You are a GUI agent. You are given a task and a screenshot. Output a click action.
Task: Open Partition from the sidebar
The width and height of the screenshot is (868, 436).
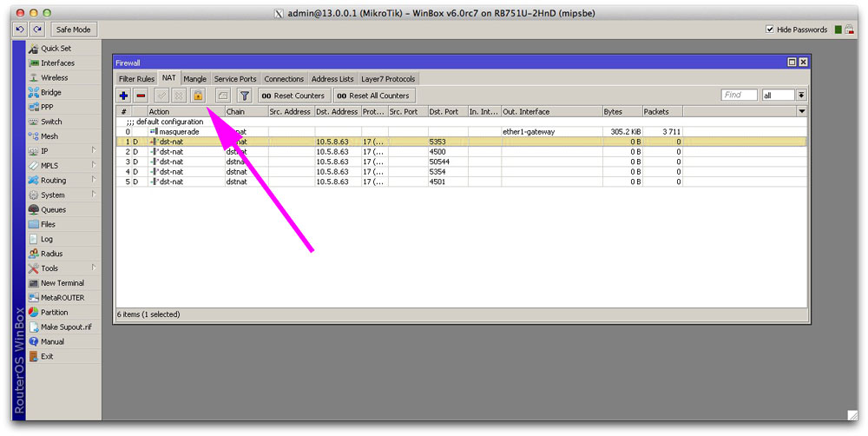[x=63, y=313]
